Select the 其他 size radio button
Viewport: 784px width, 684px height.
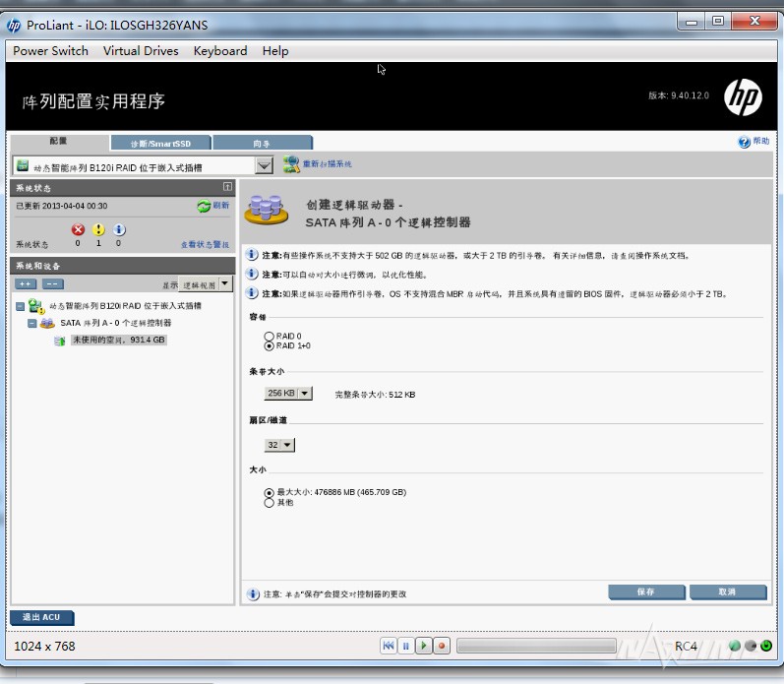coord(269,502)
